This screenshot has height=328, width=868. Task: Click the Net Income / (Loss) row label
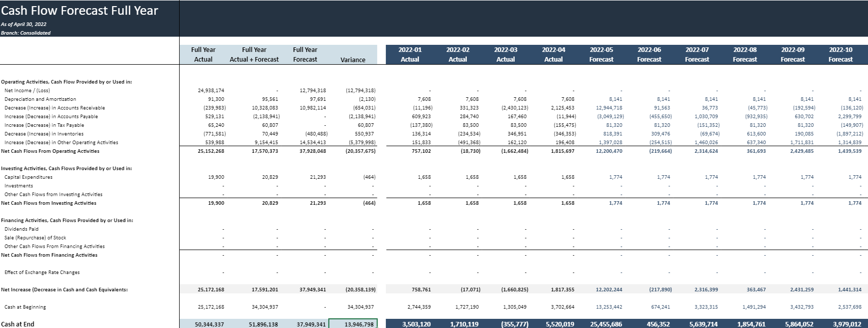(27, 91)
